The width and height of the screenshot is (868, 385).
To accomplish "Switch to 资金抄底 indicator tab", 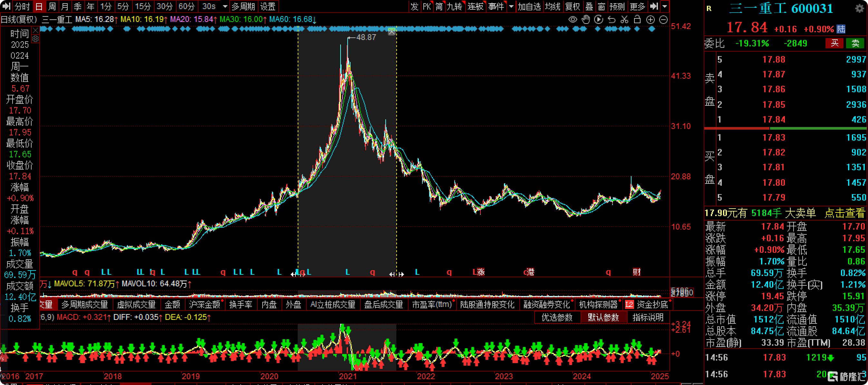I will coord(652,304).
